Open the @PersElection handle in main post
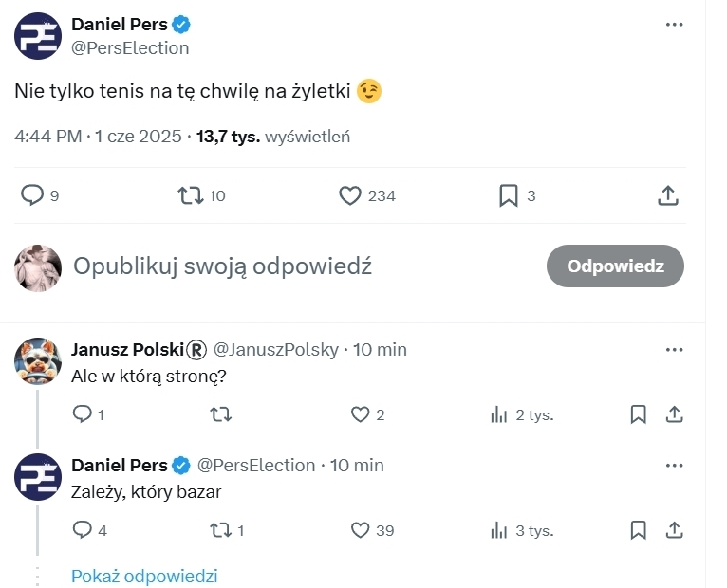Viewport: 727px width, 588px height. click(x=130, y=47)
